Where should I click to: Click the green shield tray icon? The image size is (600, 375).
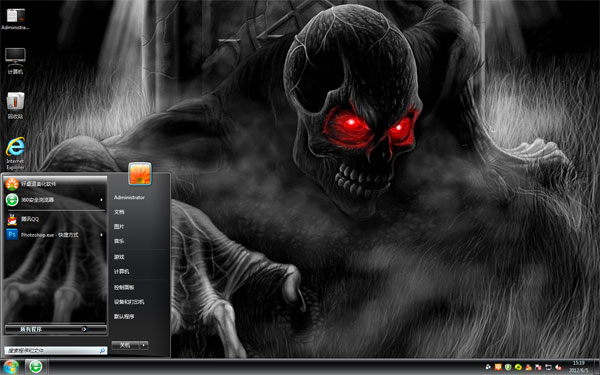508,367
